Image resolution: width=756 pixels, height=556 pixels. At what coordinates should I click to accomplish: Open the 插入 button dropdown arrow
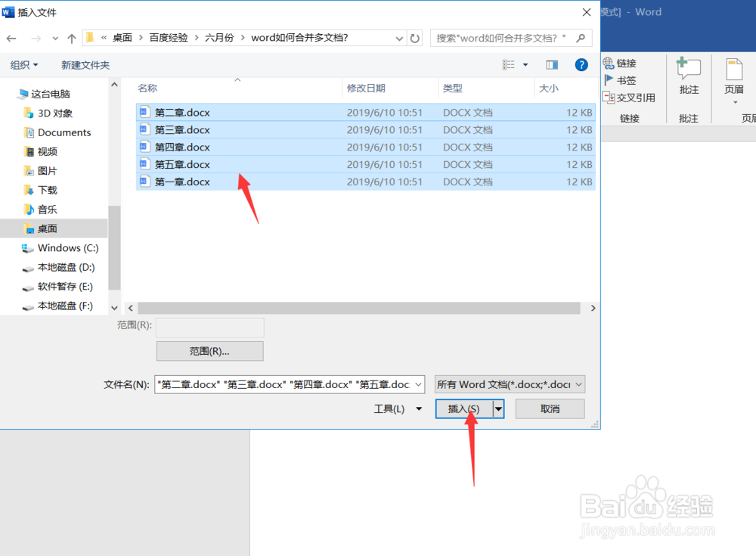click(498, 408)
